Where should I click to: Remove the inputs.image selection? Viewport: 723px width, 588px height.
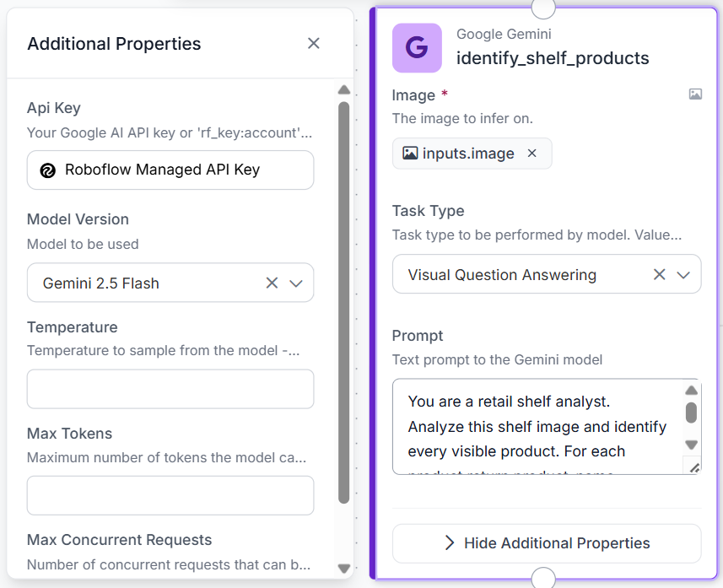point(531,153)
